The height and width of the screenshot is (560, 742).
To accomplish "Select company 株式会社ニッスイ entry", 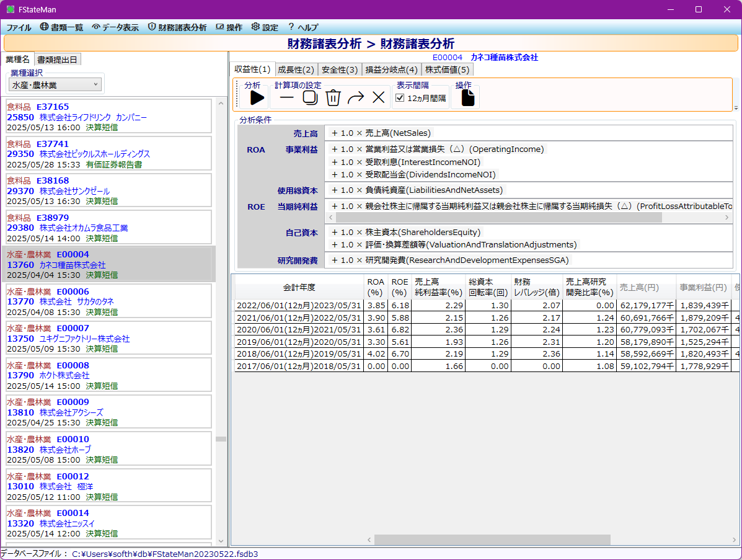I will (108, 523).
